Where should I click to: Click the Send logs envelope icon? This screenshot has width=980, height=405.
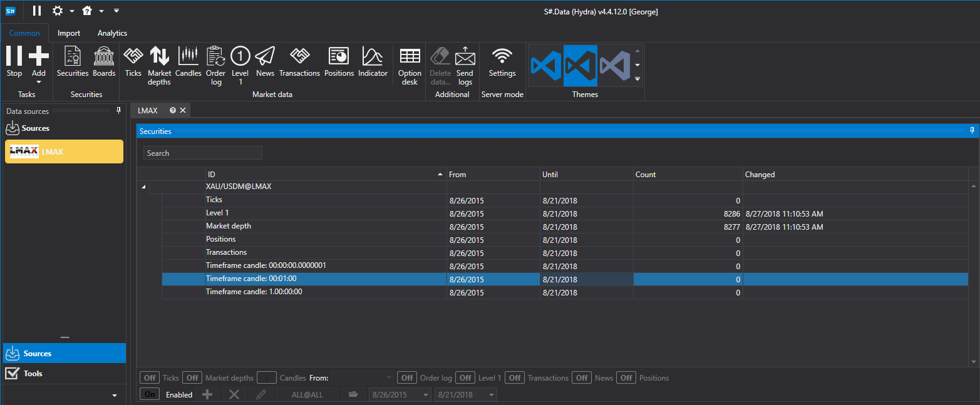[x=465, y=56]
